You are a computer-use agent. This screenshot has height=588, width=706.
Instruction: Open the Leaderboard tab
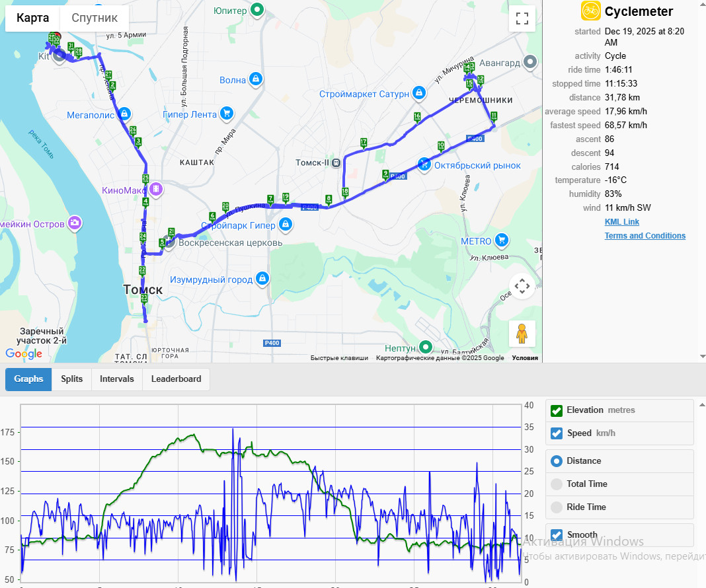[x=176, y=379]
